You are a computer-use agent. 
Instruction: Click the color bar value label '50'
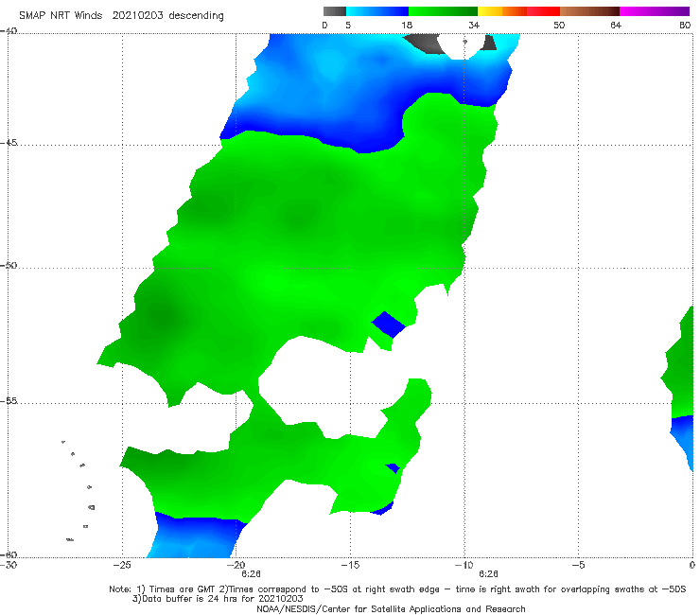[x=559, y=25]
